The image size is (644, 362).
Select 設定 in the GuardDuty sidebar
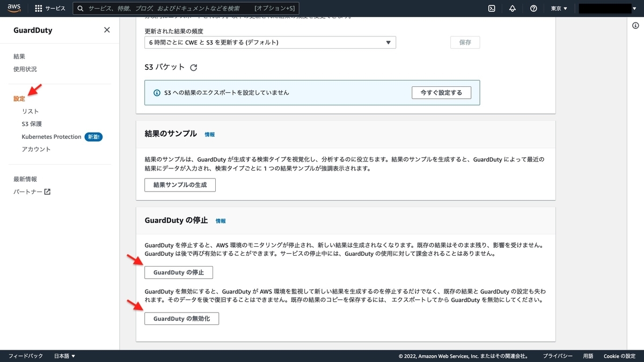tap(19, 98)
